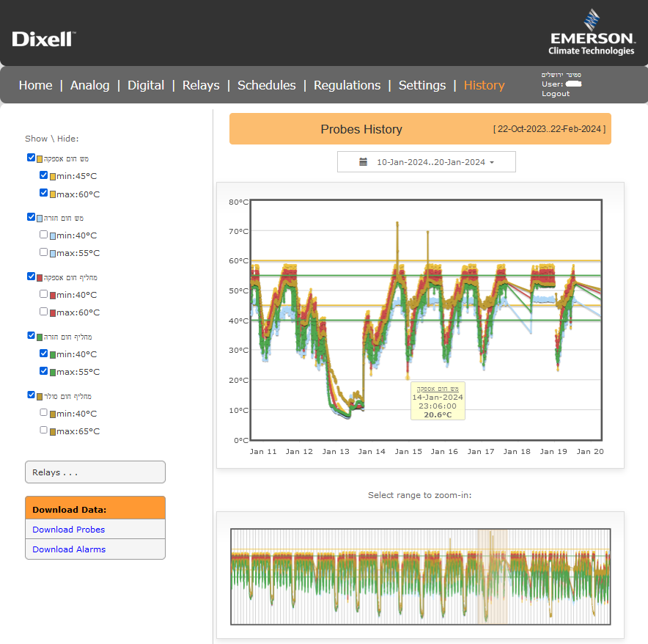Click the 80°C axis label on chart
The image size is (648, 644).
click(238, 202)
